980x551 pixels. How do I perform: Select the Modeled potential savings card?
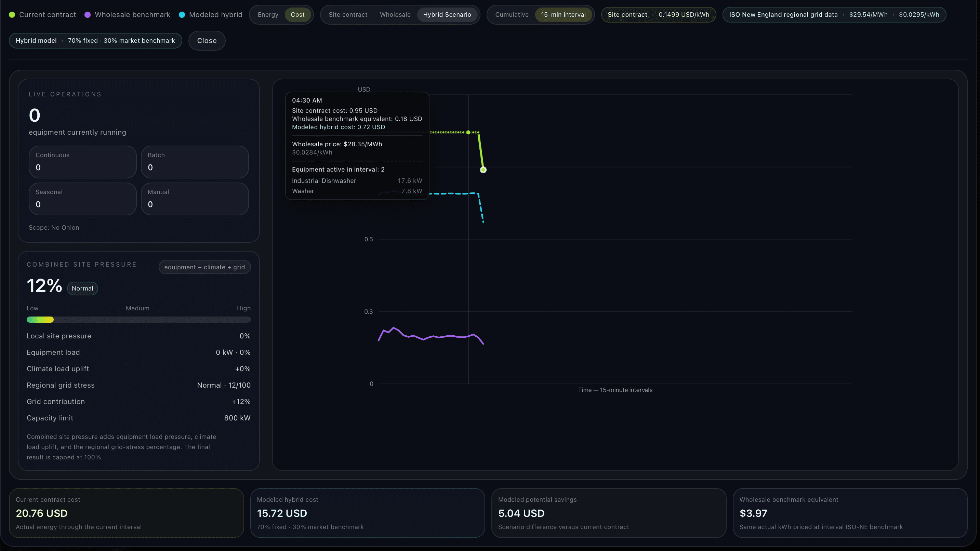(609, 513)
